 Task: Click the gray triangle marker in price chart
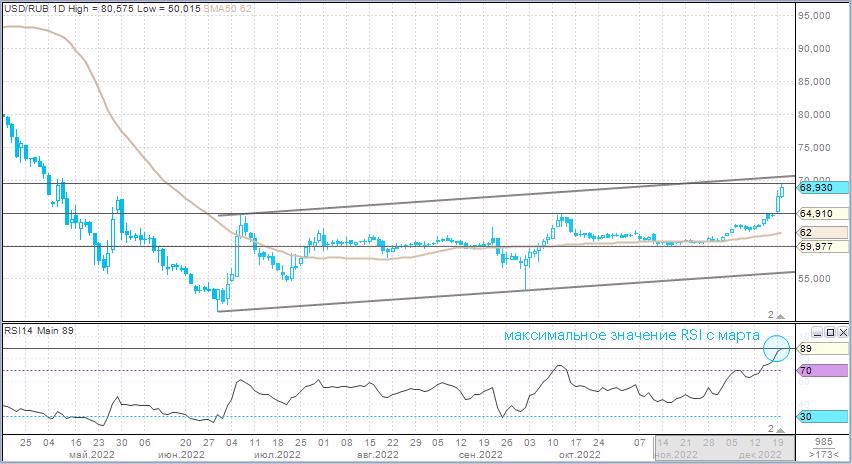(782, 315)
